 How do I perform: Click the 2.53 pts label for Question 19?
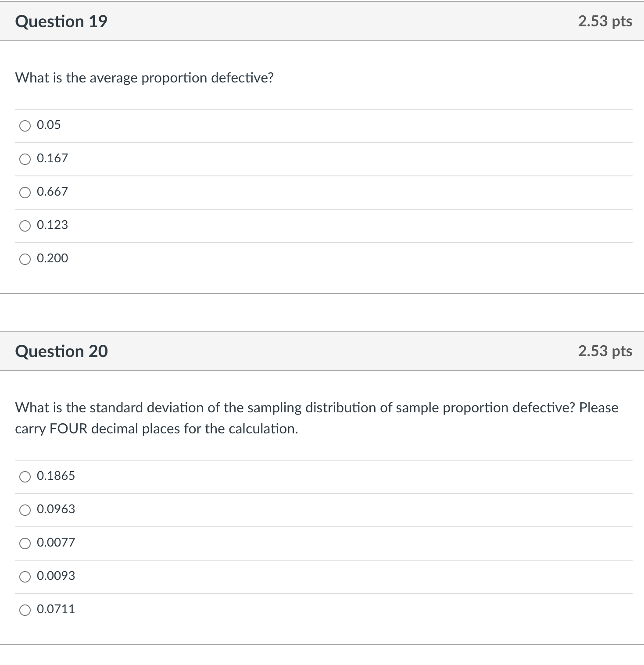coord(605,21)
